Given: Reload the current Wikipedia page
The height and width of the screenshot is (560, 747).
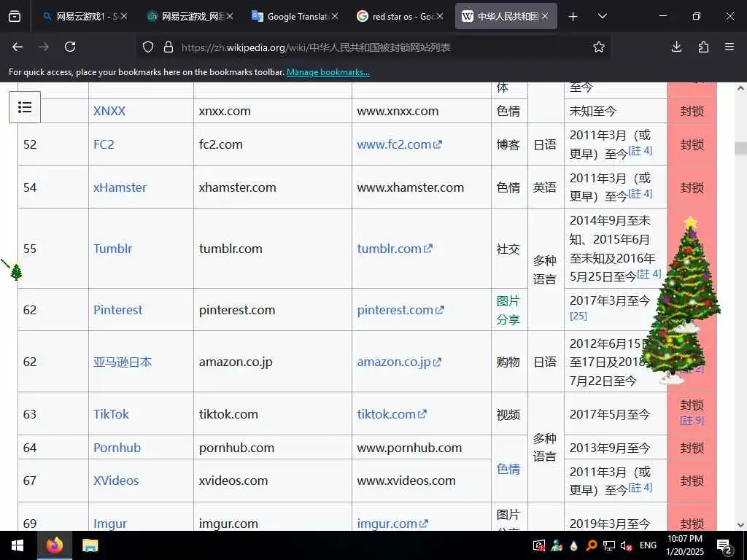Looking at the screenshot, I should 70,47.
